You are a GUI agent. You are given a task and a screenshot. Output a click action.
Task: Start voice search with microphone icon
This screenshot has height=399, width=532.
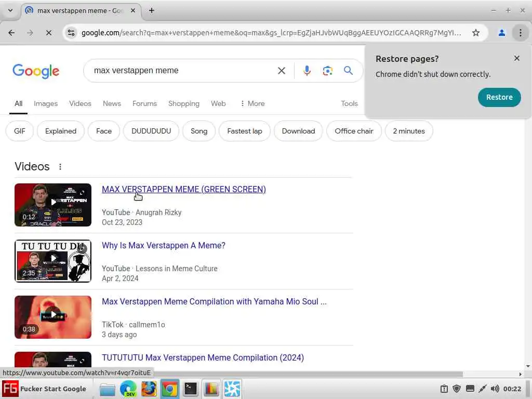click(307, 71)
